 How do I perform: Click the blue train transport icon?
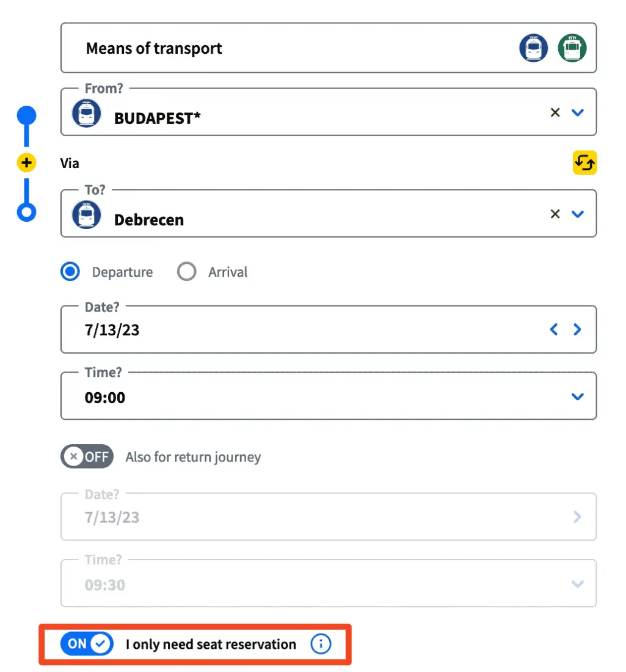pyautogui.click(x=533, y=48)
